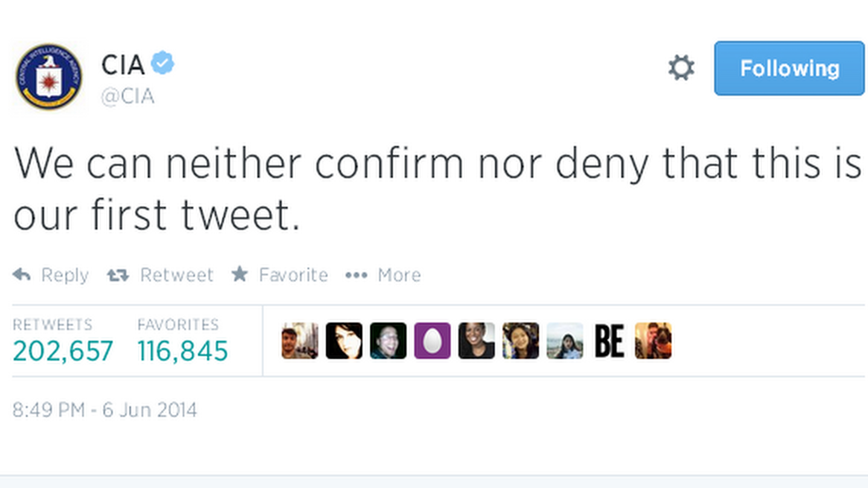Screen dimensions: 868x488
Task: Click the @CIA handle
Action: (128, 96)
